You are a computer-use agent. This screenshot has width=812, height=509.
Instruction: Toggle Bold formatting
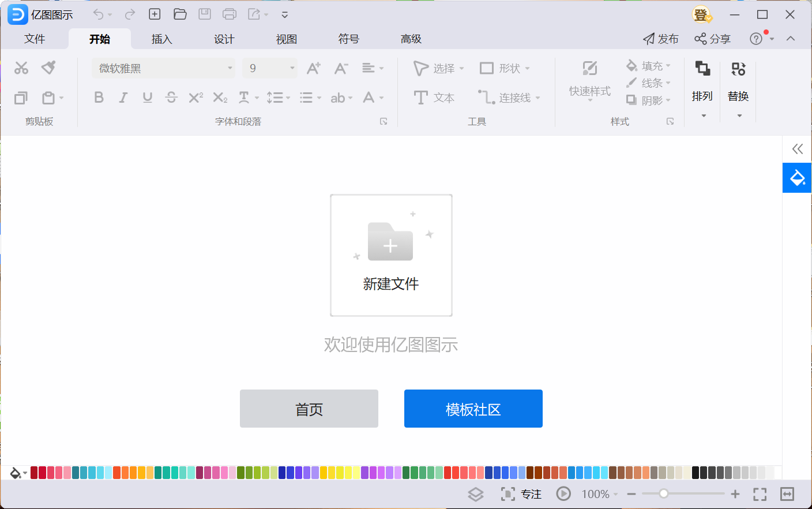tap(99, 98)
